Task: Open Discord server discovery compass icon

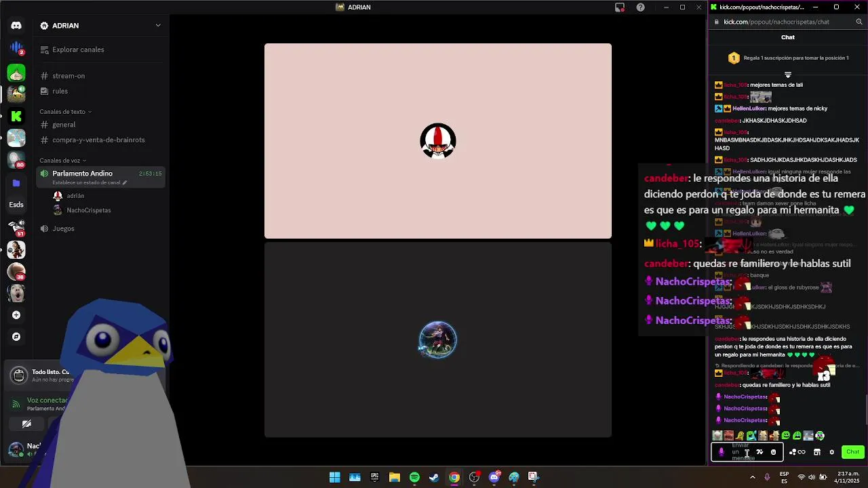Action: pos(16,337)
